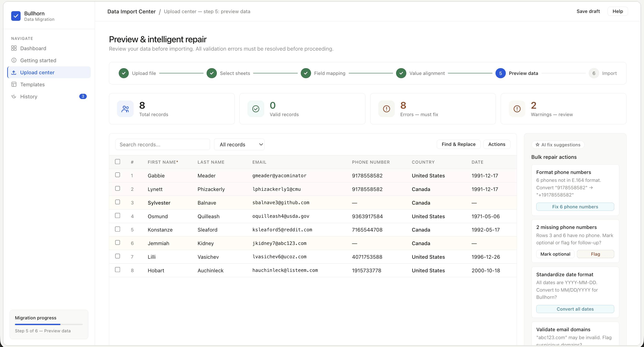This screenshot has height=347, width=644.
Task: Click the History badge showing 3
Action: 83,97
